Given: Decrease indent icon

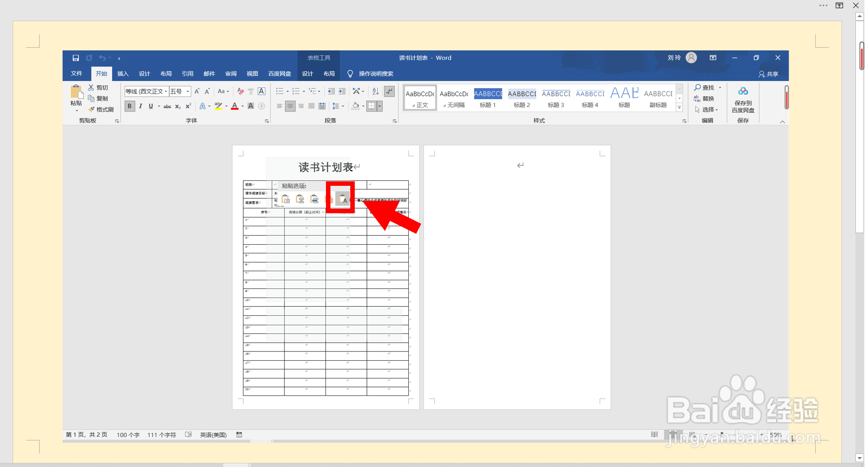Looking at the screenshot, I should point(331,91).
